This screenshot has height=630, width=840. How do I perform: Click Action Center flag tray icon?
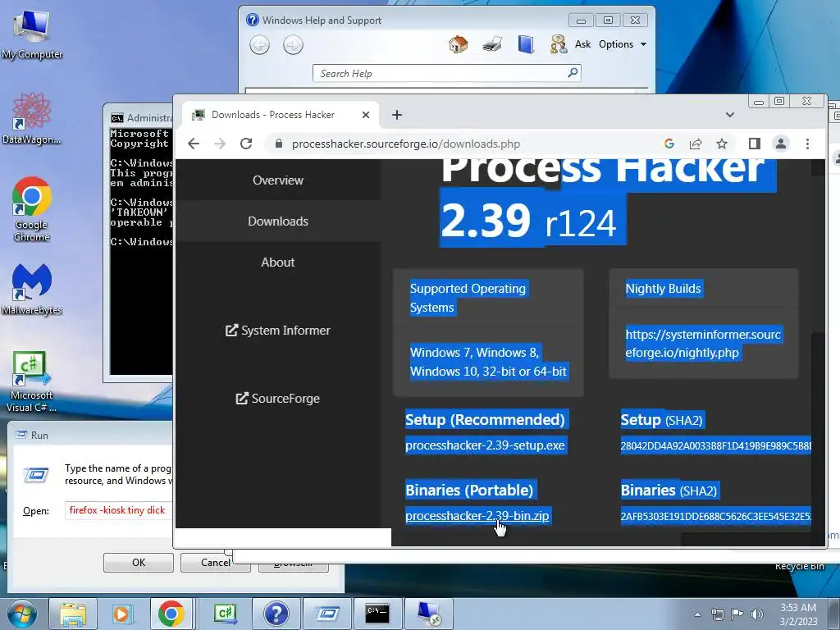pyautogui.click(x=737, y=614)
